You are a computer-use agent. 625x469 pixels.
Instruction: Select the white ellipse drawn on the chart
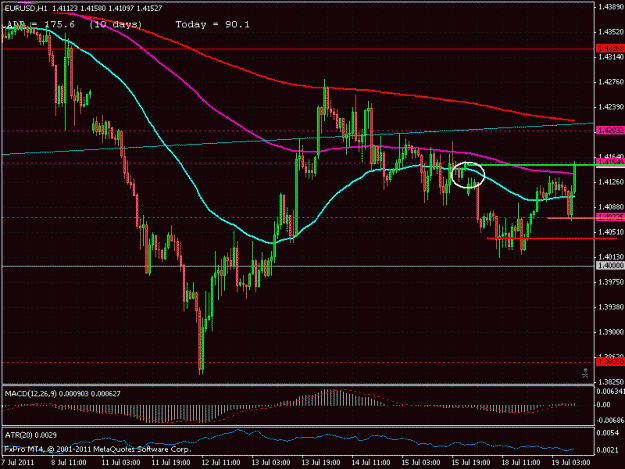pos(468,174)
